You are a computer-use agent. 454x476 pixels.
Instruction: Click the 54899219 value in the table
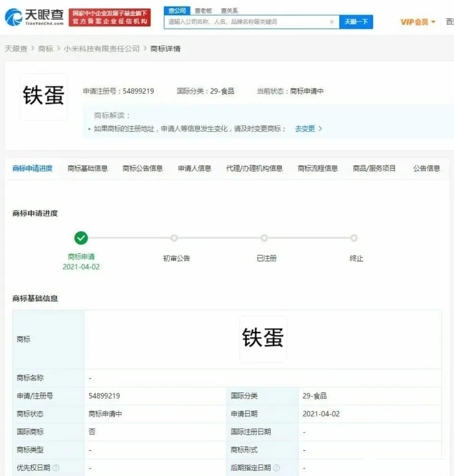coord(104,396)
